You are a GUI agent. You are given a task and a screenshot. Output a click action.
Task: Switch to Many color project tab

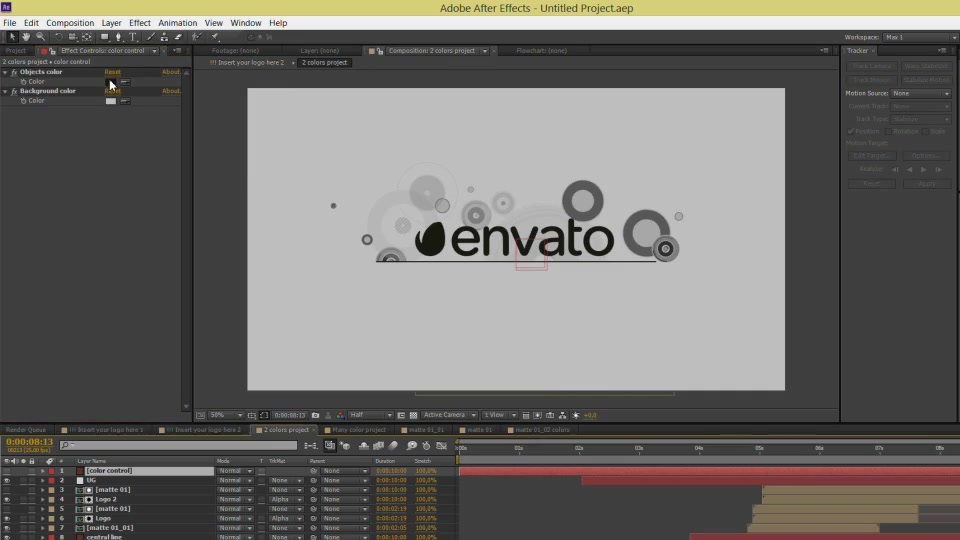coord(359,430)
